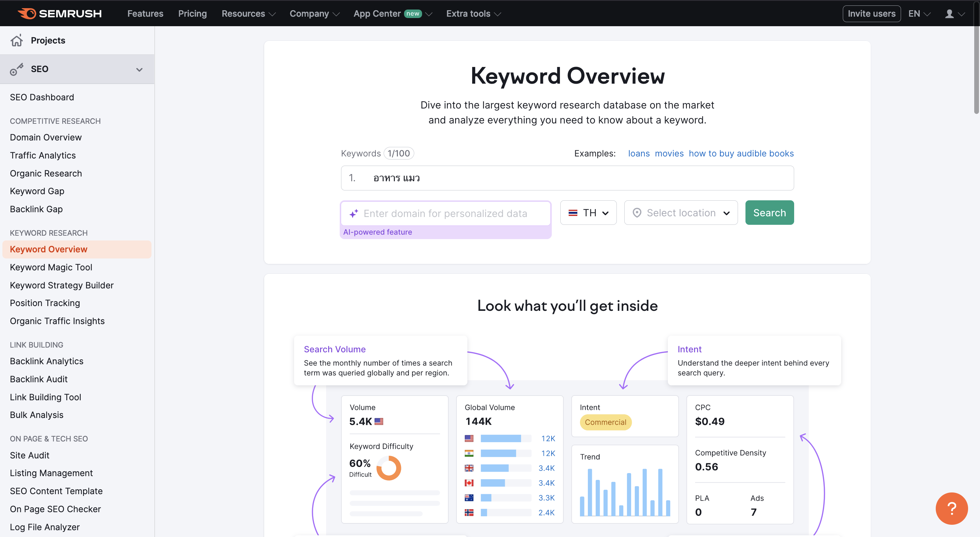Click the green Search button
The image size is (980, 537).
coord(769,213)
